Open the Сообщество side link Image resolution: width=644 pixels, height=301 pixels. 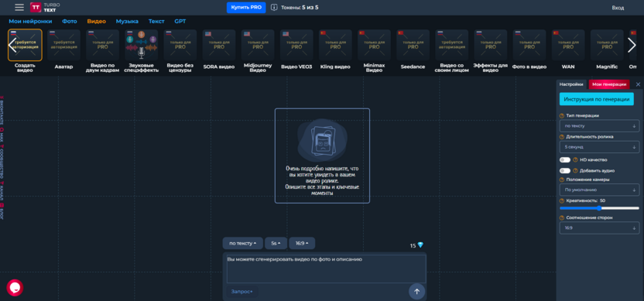coord(2,161)
